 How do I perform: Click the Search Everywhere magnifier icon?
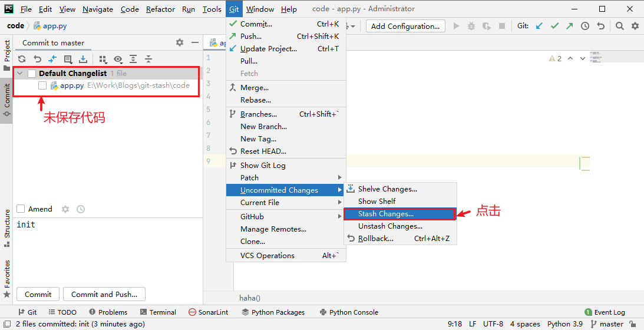point(620,26)
